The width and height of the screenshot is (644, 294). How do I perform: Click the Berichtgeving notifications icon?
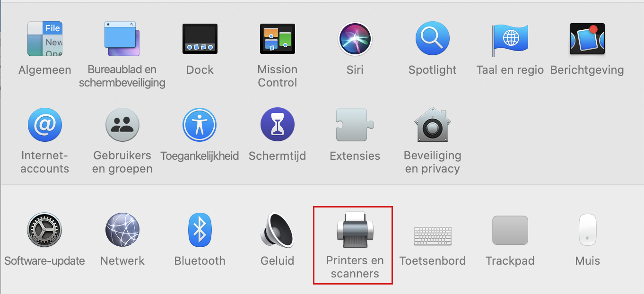tap(587, 39)
